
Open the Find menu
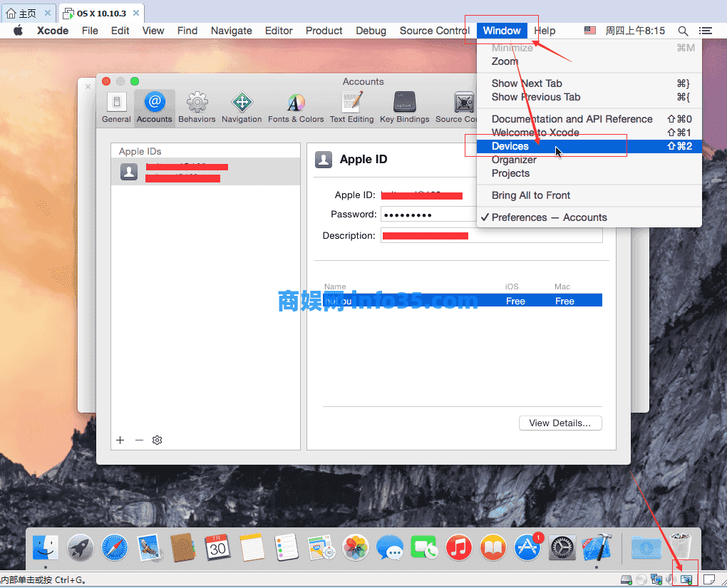tap(187, 31)
